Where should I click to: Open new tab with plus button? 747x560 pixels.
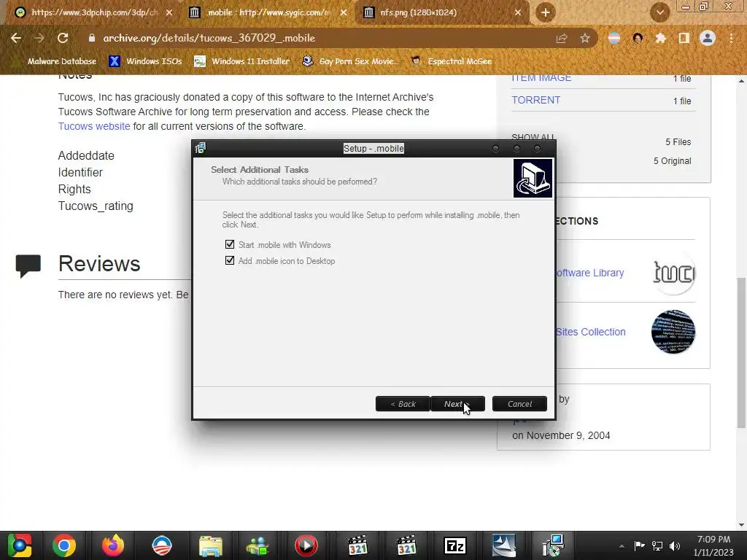pos(546,12)
